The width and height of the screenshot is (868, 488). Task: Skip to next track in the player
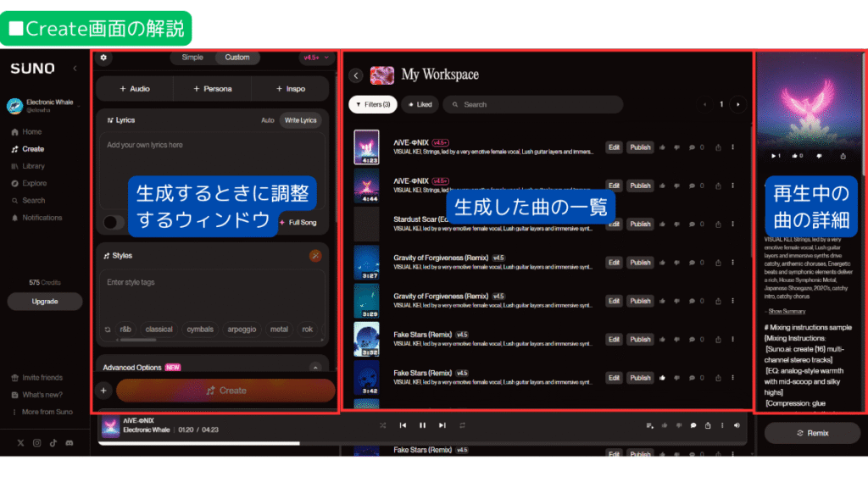point(442,425)
